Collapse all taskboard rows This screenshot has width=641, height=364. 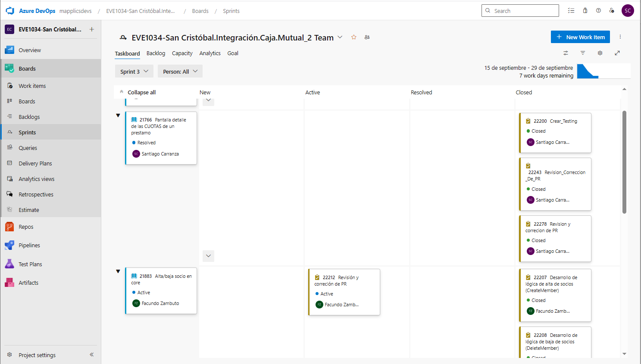point(138,92)
